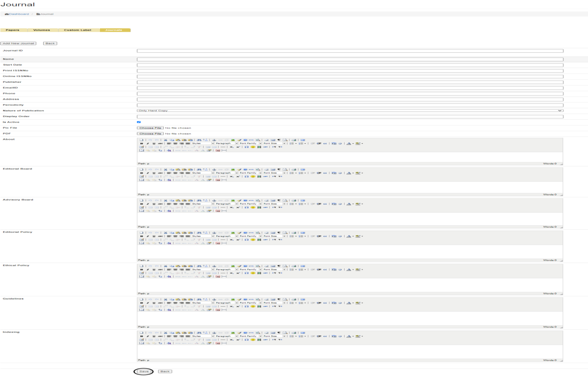The image size is (588, 377).
Task: Click Bold icon in About editor
Action: pos(141,144)
